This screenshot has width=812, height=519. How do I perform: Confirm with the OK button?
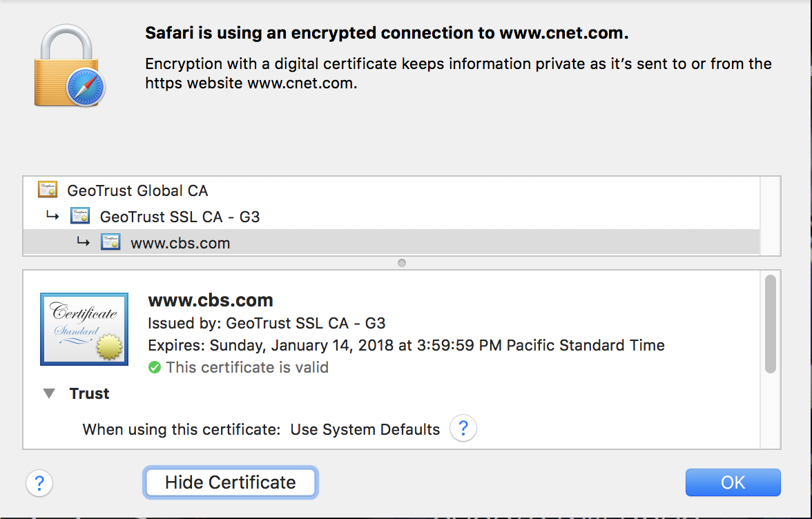(733, 482)
